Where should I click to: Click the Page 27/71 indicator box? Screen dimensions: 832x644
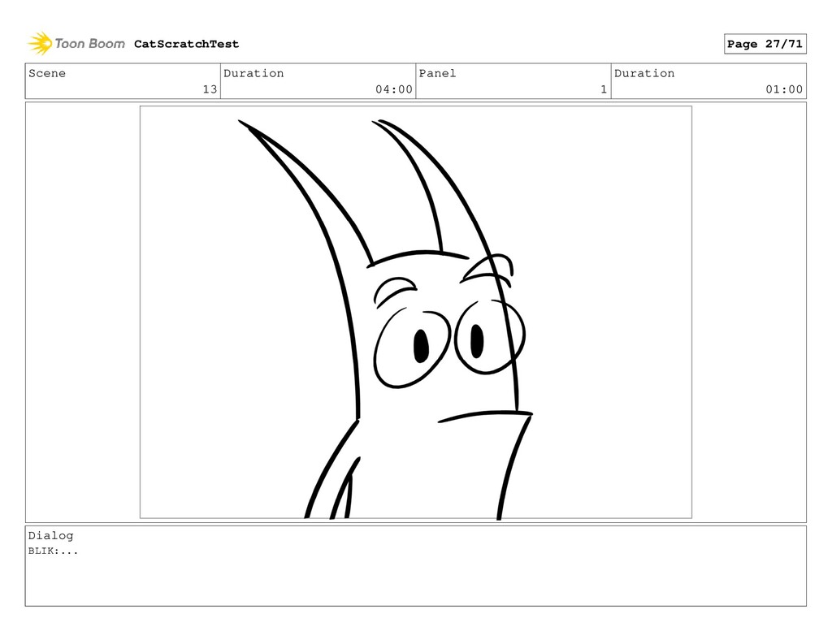[765, 44]
